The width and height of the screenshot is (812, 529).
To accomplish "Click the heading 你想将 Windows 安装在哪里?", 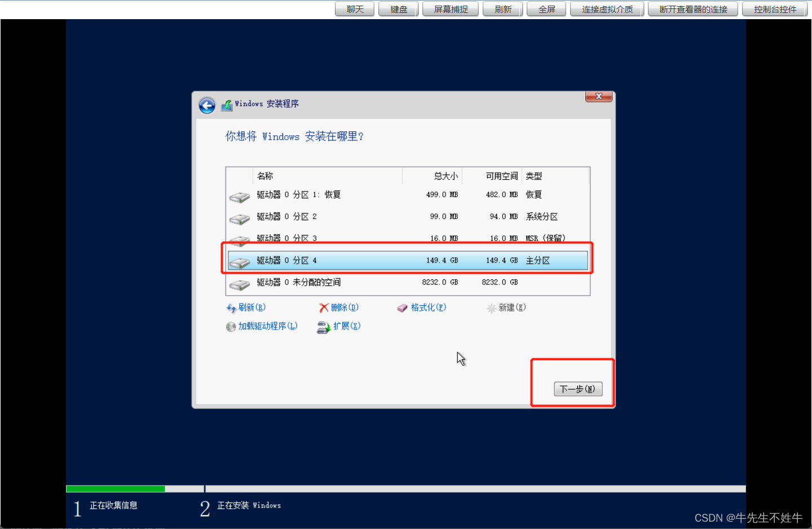I will pos(294,136).
